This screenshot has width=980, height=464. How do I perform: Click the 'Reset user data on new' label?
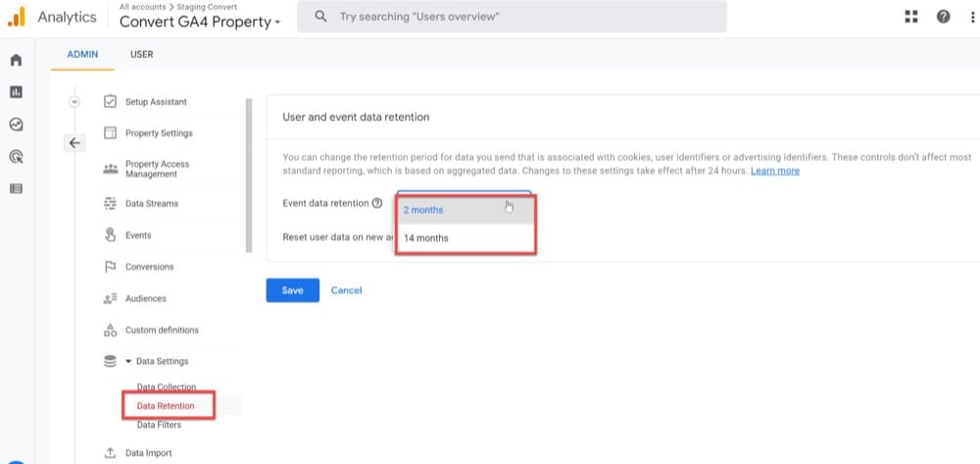(337, 237)
